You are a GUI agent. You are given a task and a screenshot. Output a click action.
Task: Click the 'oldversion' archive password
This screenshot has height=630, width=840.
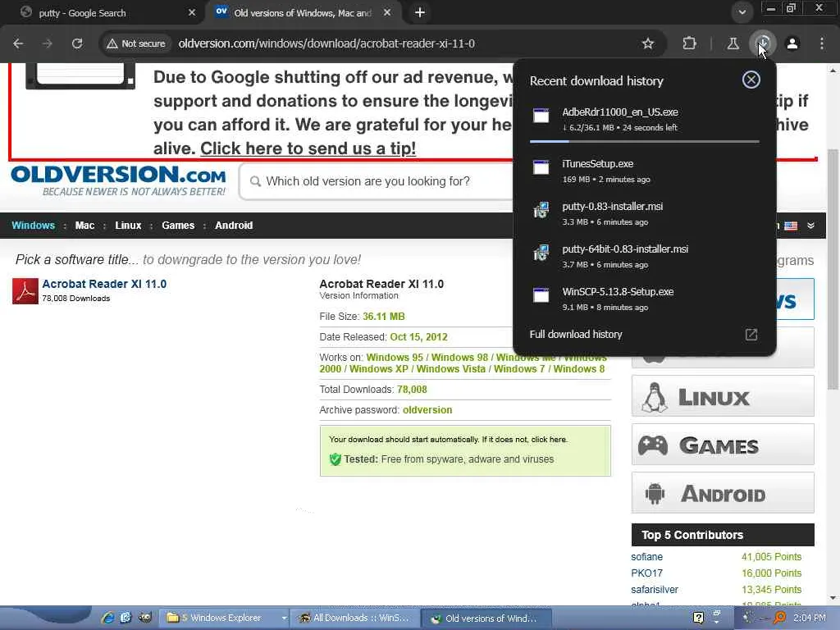click(427, 410)
